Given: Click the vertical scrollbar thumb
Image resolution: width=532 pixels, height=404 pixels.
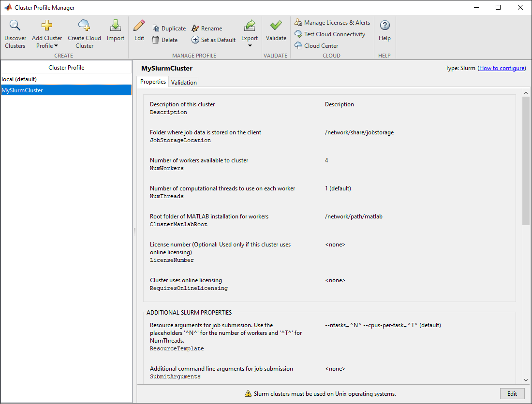Looking at the screenshot, I should pos(526,161).
